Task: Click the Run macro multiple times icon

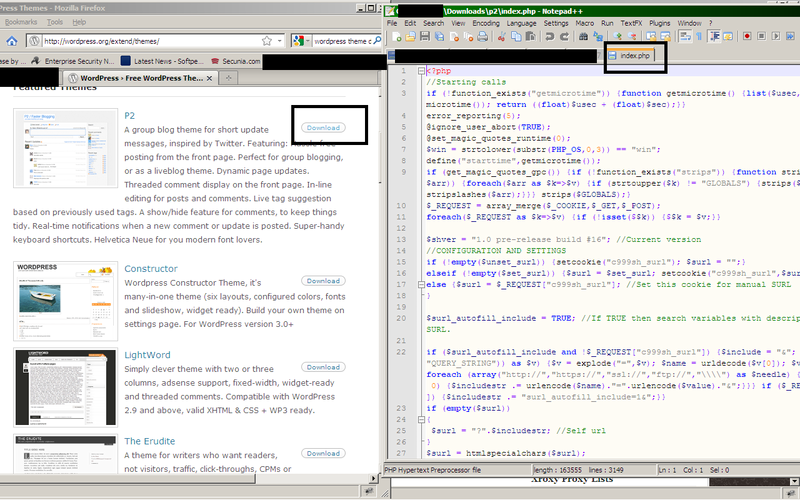Action: pos(790,36)
